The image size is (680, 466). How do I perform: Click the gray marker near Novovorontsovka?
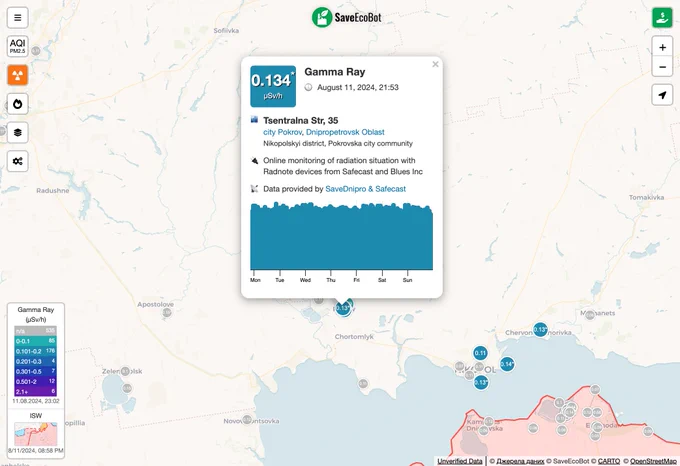point(247,420)
